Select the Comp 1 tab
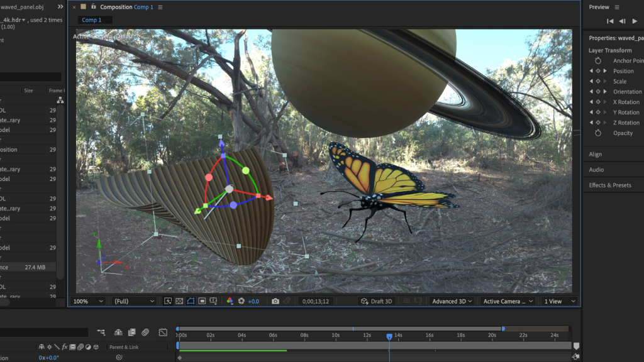The image size is (644, 362). pos(92,20)
